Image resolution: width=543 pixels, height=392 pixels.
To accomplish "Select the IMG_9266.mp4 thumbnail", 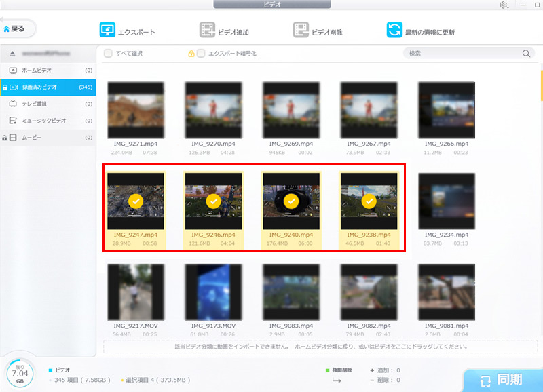I will 447,110.
